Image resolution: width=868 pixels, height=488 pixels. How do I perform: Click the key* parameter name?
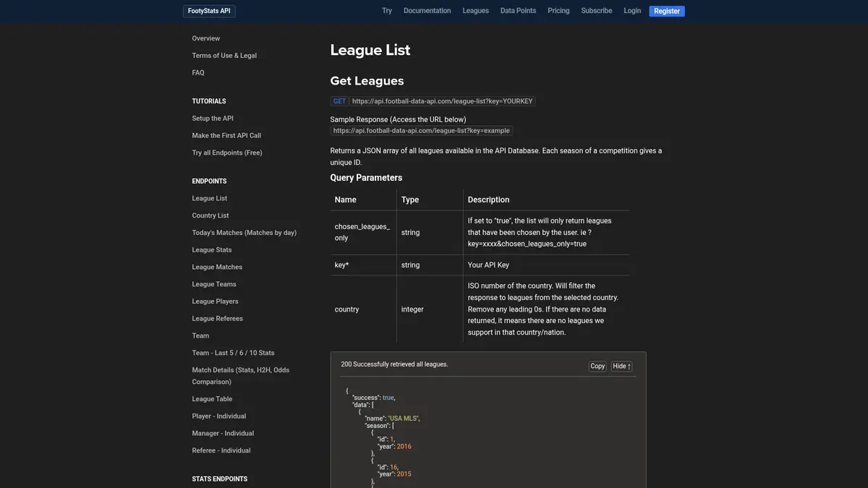tap(342, 265)
